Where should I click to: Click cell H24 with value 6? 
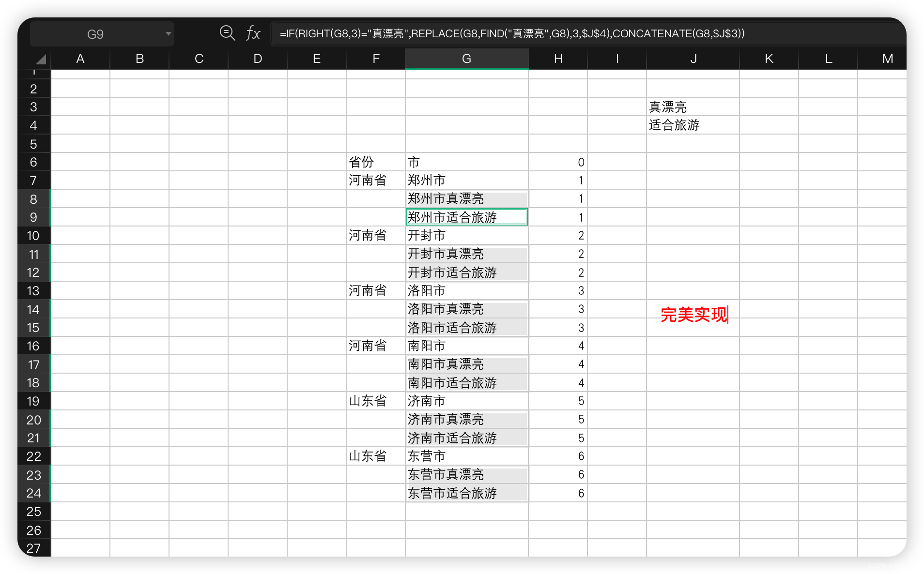click(558, 493)
